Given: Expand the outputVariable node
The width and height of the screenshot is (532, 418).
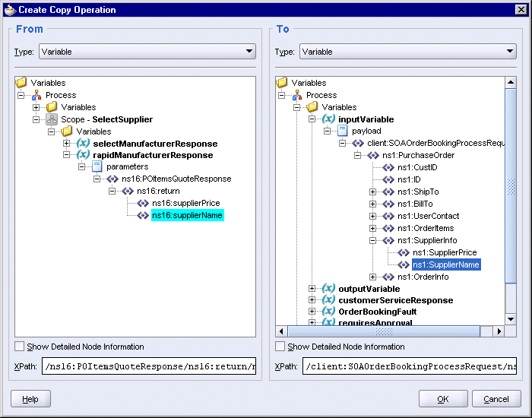Looking at the screenshot, I should (312, 288).
